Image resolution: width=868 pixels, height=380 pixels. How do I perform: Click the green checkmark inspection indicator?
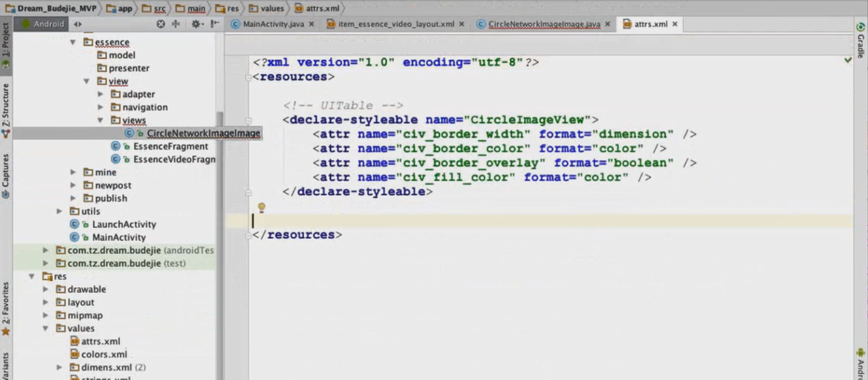point(848,60)
